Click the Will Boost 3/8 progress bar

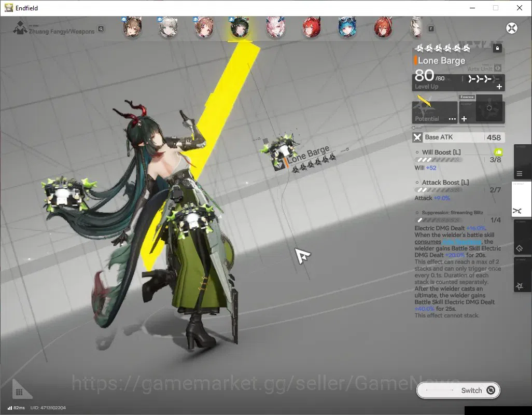tap(438, 159)
